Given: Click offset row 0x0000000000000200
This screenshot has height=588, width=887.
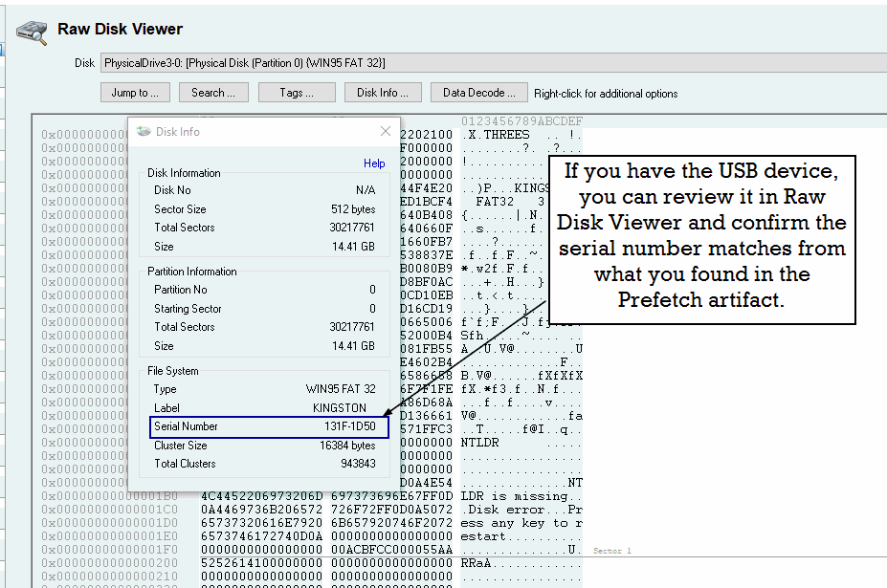Looking at the screenshot, I should click(109, 563).
